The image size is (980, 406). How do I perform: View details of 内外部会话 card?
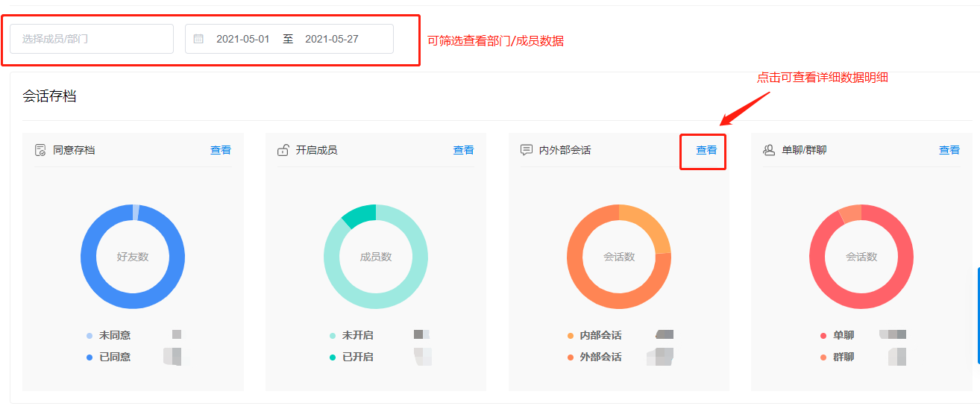(706, 150)
